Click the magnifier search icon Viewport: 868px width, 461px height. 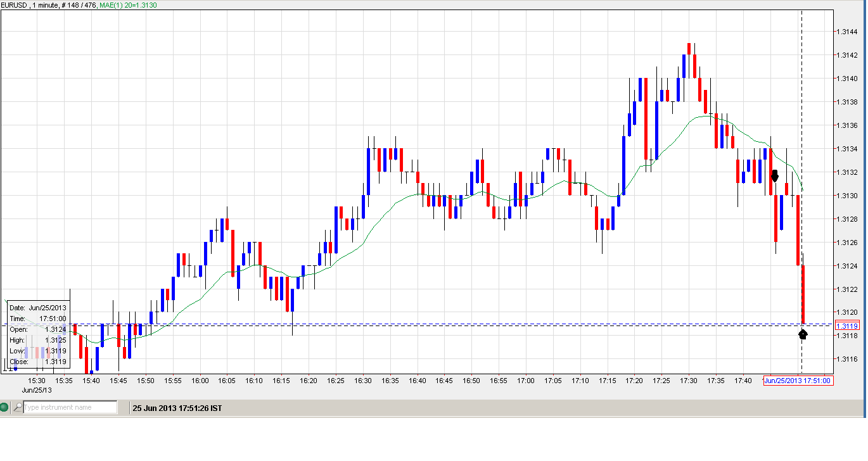pos(16,408)
